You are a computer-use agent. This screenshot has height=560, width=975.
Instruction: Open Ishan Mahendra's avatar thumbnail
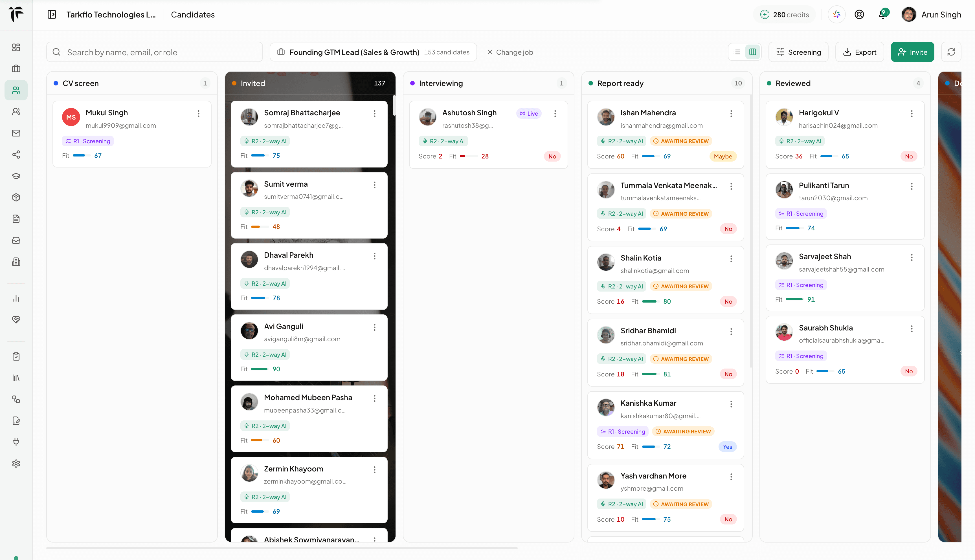606,116
